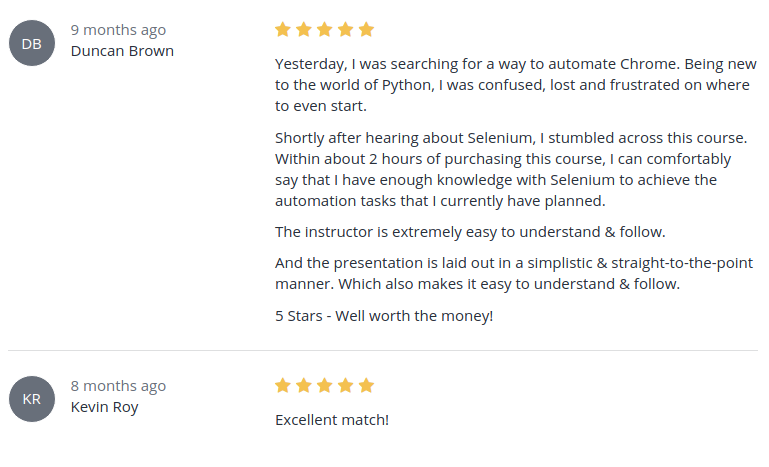
Task: Click Kevin Roy's KR avatar circle
Action: point(31,399)
